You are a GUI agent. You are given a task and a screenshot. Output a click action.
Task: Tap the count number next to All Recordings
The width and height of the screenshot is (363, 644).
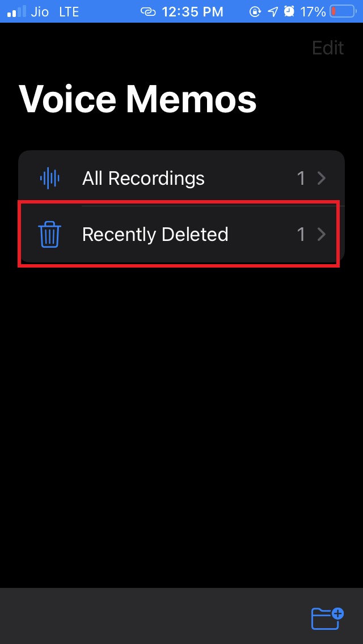(301, 178)
